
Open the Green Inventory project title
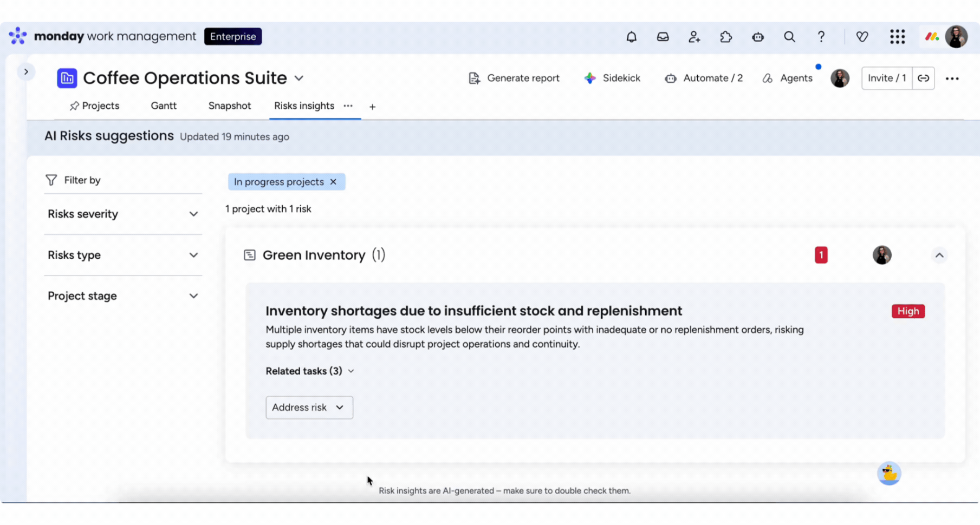(x=314, y=255)
